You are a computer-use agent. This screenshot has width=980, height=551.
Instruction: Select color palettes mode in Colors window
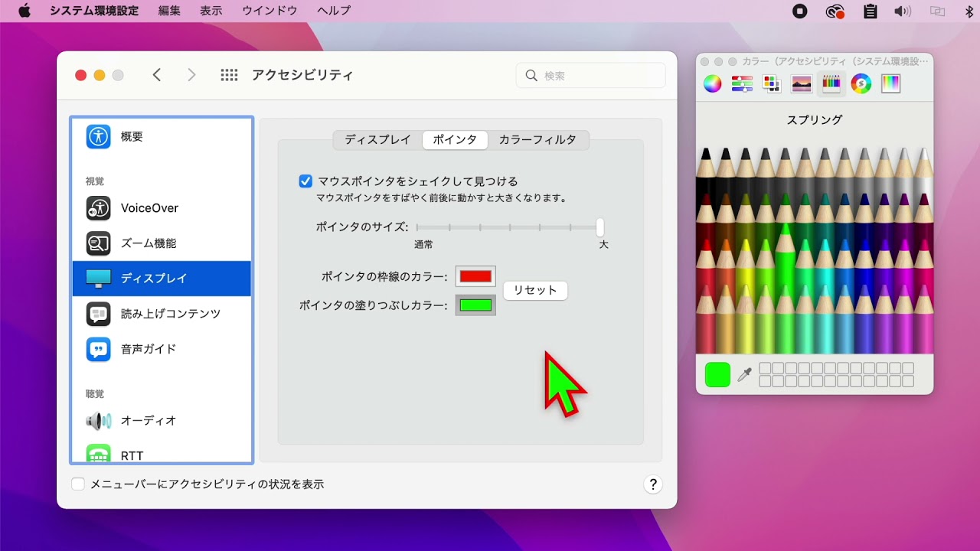771,84
